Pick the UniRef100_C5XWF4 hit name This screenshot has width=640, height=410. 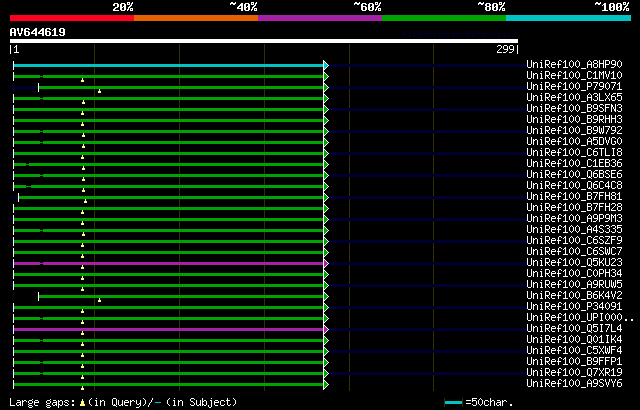coord(574,351)
